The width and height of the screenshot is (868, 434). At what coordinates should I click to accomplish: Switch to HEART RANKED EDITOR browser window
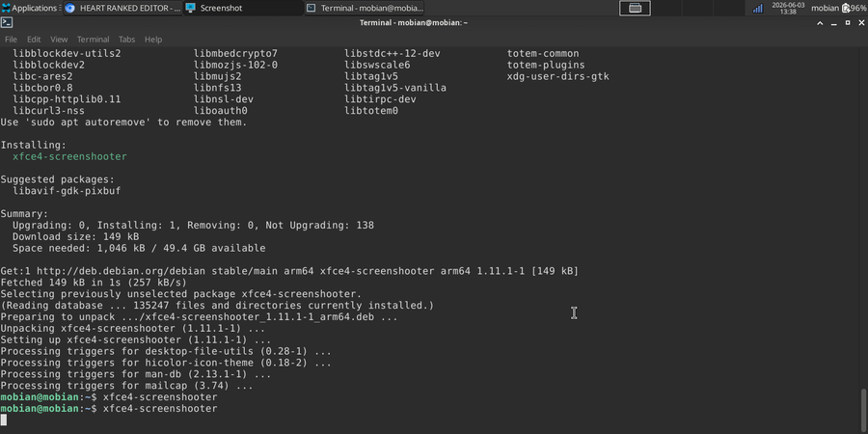122,8
